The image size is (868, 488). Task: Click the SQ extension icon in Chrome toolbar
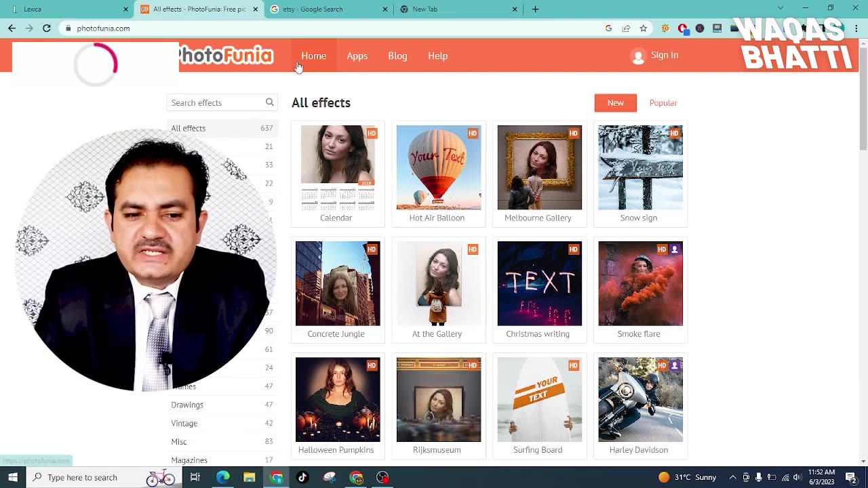point(665,28)
